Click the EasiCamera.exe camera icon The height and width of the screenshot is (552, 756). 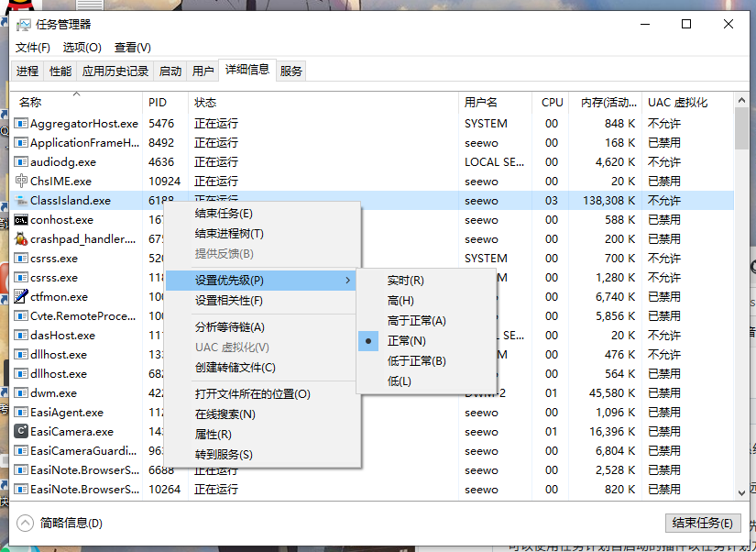21,431
